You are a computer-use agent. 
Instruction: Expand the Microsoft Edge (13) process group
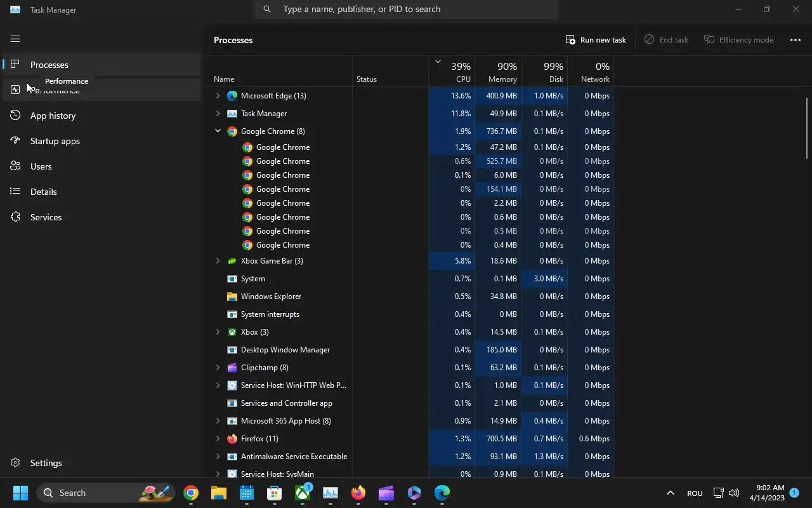pyautogui.click(x=218, y=96)
